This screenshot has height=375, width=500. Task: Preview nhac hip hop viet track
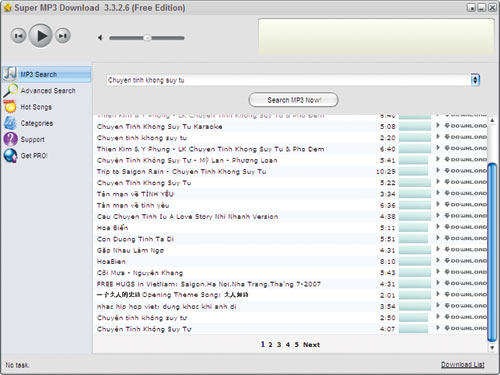pyautogui.click(x=438, y=305)
